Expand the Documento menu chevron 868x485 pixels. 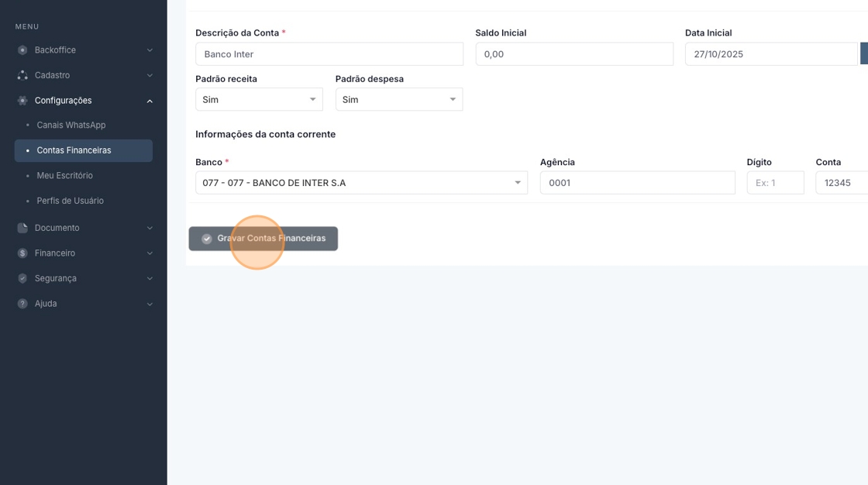[x=150, y=228]
